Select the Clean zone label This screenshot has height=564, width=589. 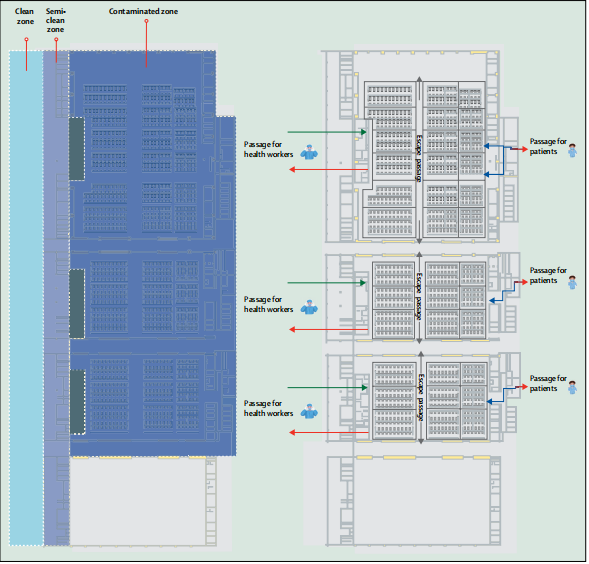click(25, 17)
